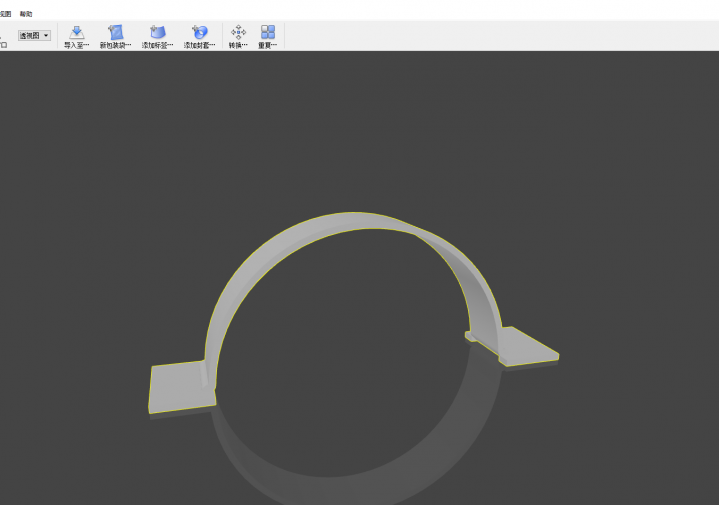The height and width of the screenshot is (505, 719).
Task: Select the 添加标签 add label tool
Action: pyautogui.click(x=157, y=36)
